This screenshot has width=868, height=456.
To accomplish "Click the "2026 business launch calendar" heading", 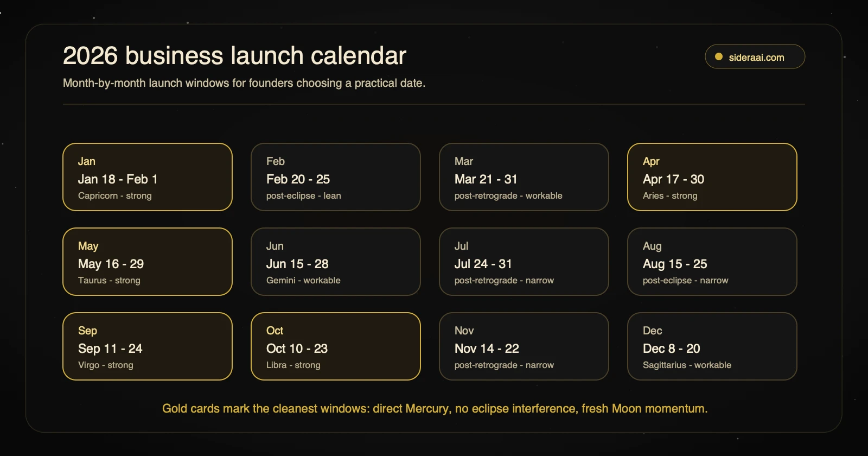I will 234,55.
